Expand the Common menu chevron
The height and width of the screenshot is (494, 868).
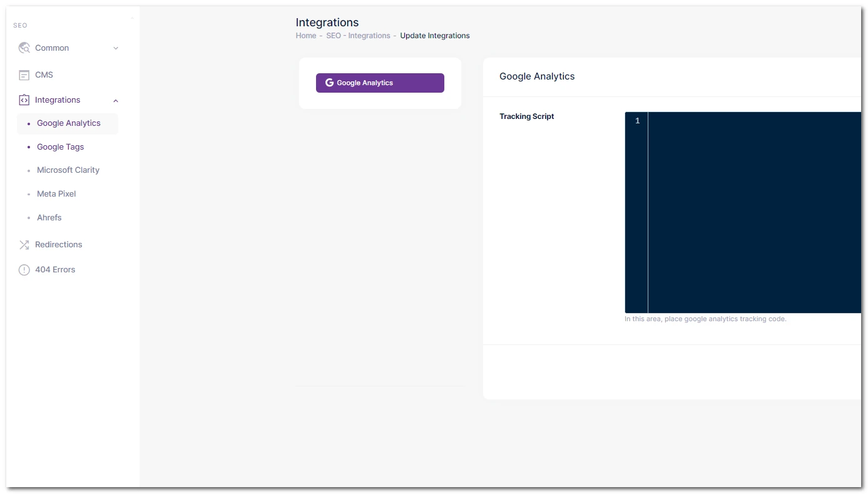116,48
